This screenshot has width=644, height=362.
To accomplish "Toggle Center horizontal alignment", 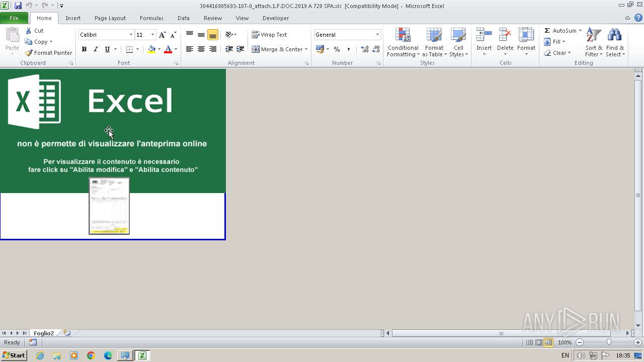I will (201, 49).
